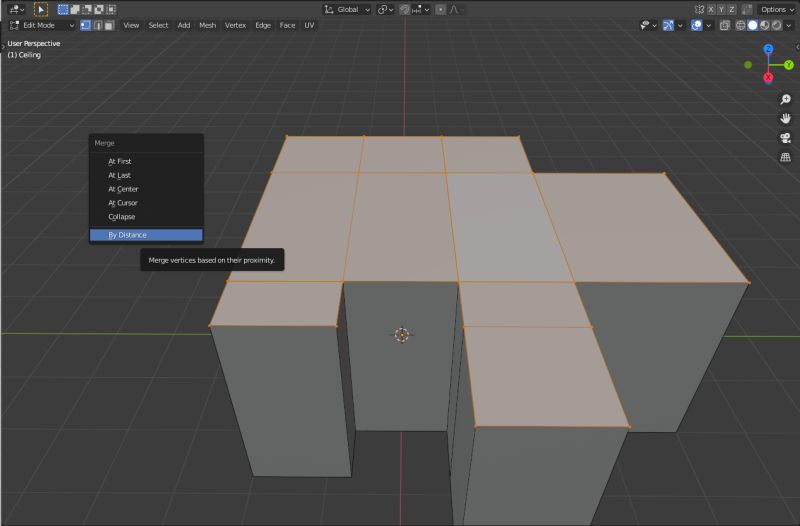Open the Select menu
The height and width of the screenshot is (526, 800).
(x=158, y=25)
